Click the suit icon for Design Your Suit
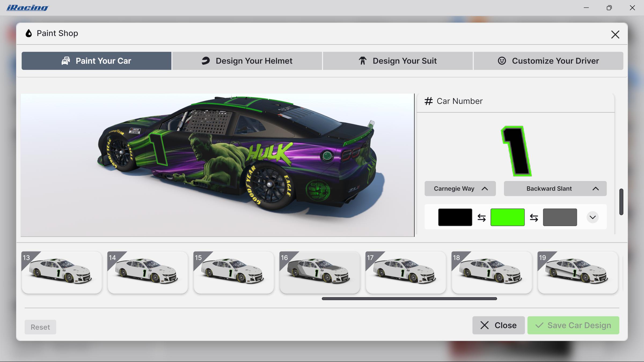This screenshot has width=644, height=362. pos(362,61)
